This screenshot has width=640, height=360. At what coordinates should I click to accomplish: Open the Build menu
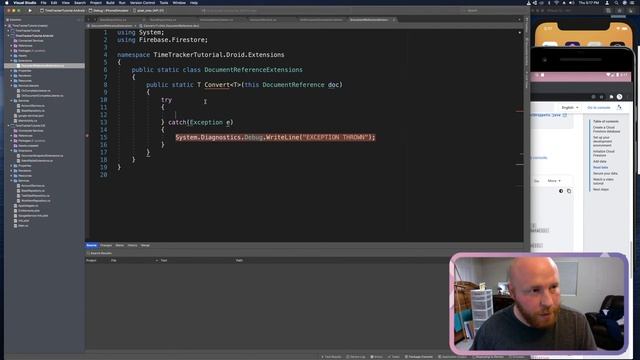110,3
